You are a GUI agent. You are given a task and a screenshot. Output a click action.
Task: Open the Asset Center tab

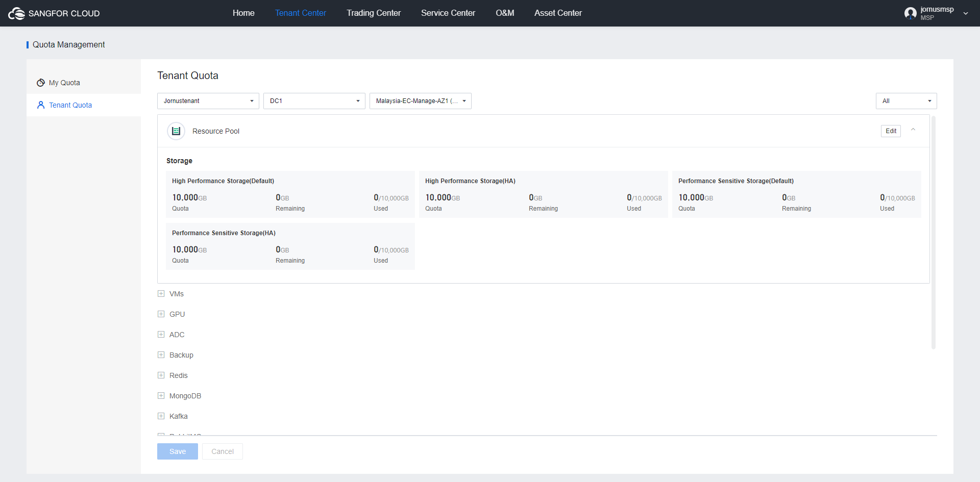[558, 13]
